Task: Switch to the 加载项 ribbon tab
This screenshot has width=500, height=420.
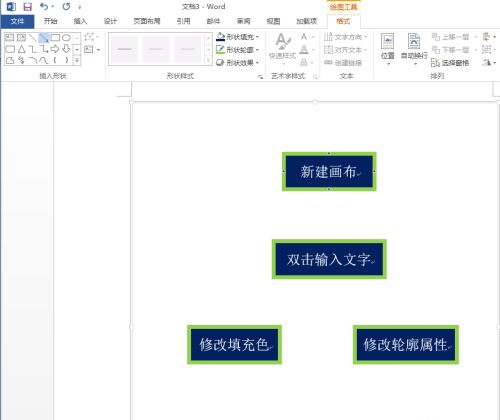Action: 306,21
